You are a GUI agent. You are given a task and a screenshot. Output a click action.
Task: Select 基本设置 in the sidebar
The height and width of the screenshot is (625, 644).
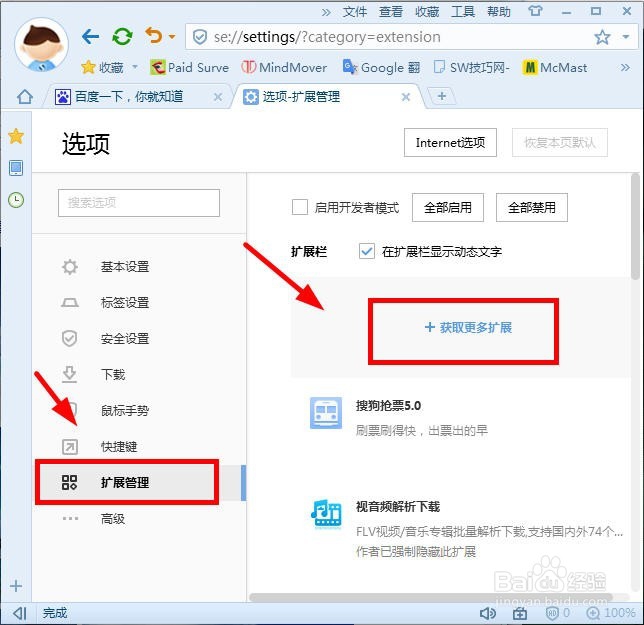tap(125, 267)
